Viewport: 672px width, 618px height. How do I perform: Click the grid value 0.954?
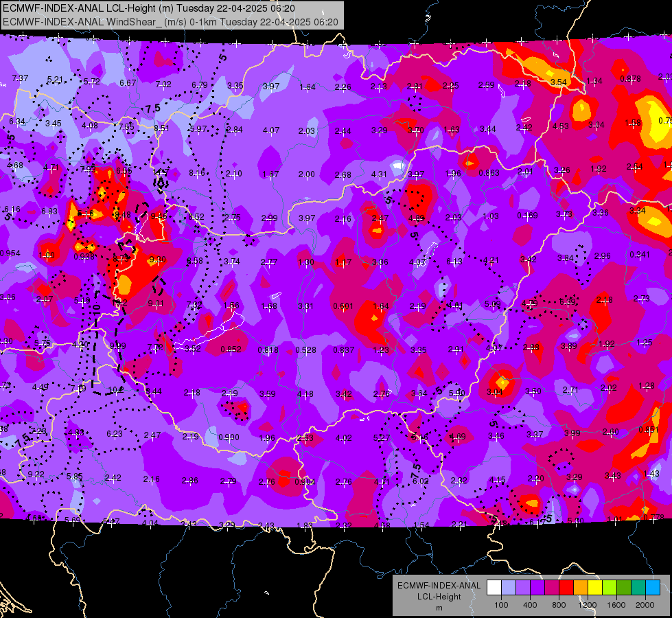tap(10, 253)
